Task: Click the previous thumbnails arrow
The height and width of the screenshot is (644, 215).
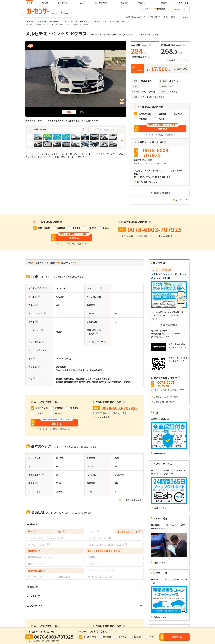Action: 30,140
